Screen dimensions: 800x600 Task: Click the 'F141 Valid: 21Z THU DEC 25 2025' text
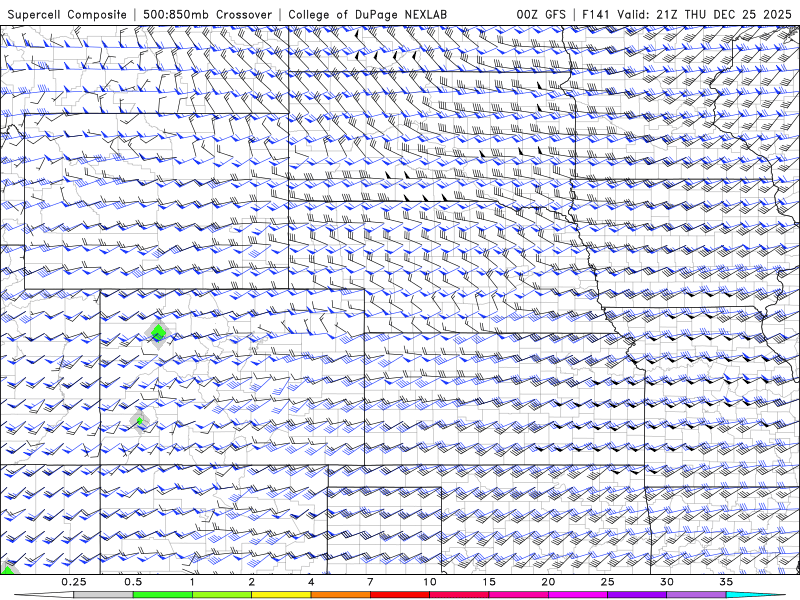tap(687, 14)
